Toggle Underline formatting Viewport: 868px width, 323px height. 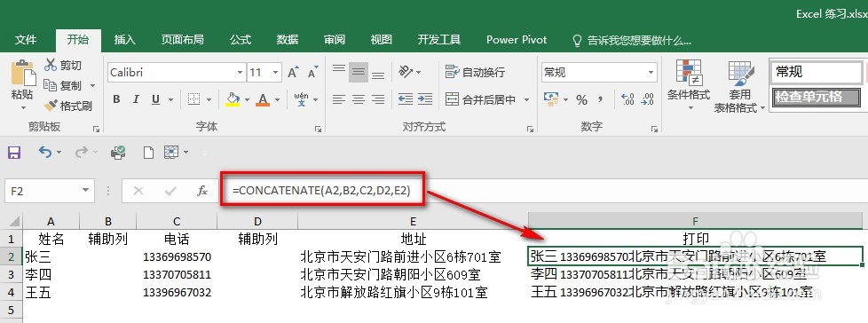pyautogui.click(x=155, y=99)
